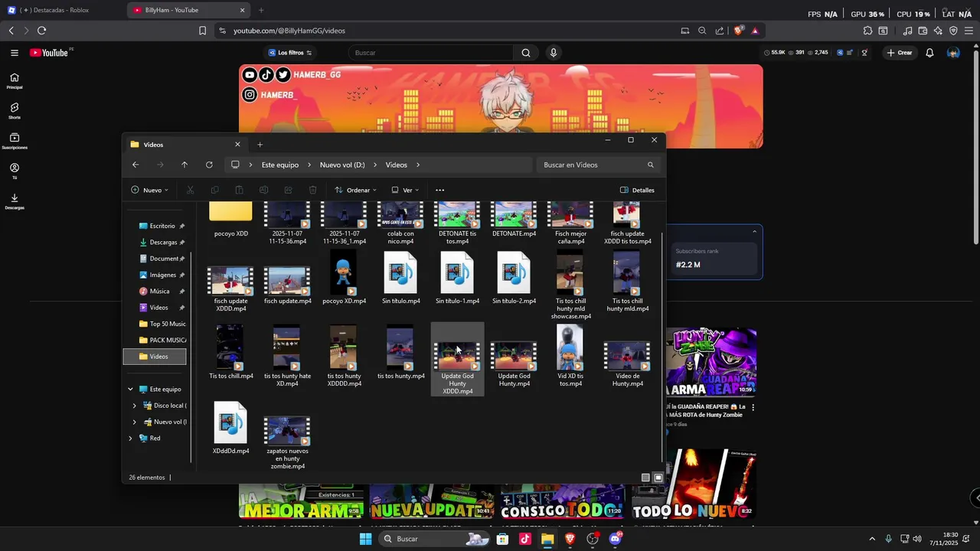Screen dimensions: 980x551
Task: Click the Cut scissors icon in Explorer toolbar
Action: (x=190, y=190)
